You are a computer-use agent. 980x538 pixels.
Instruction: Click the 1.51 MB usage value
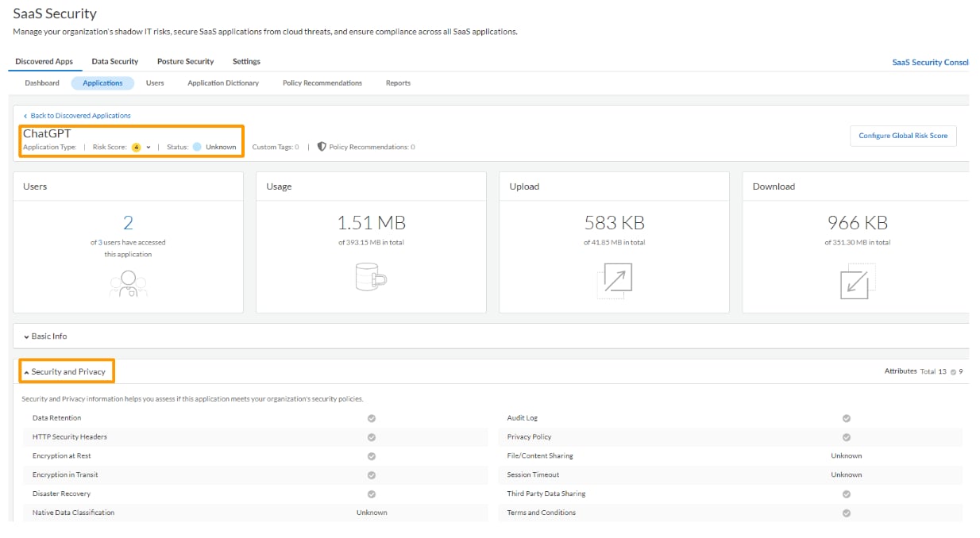[371, 222]
